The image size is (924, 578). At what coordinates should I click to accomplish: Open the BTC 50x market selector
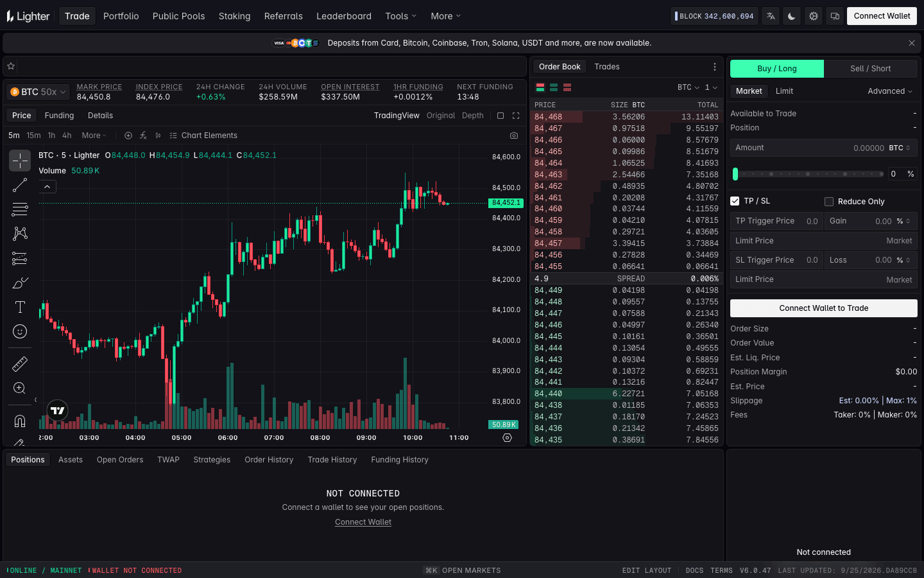(38, 92)
